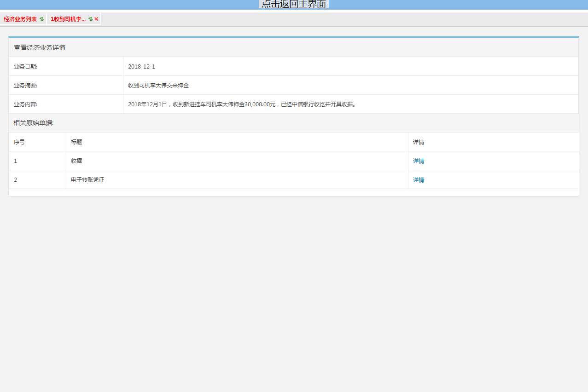Click refresh icon on 1收到司机李... tab
Image resolution: width=588 pixels, height=392 pixels.
pos(91,19)
